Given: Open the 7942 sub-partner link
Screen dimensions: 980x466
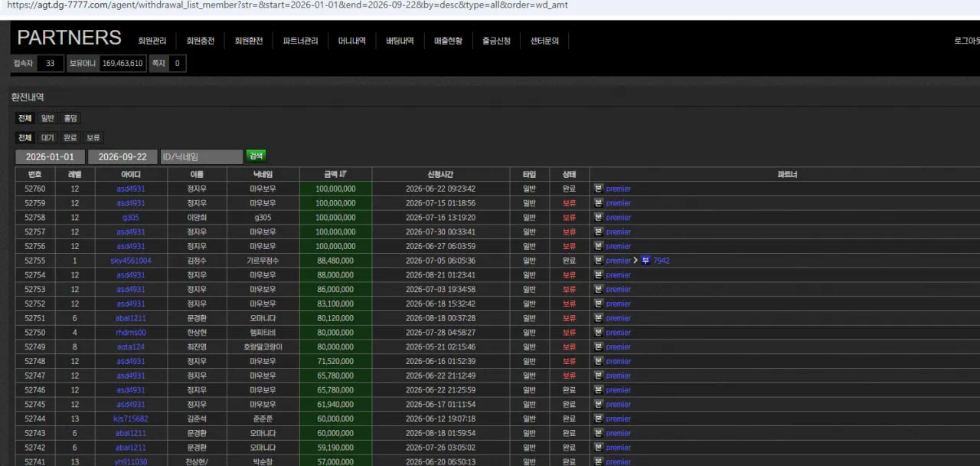Looking at the screenshot, I should (x=661, y=261).
